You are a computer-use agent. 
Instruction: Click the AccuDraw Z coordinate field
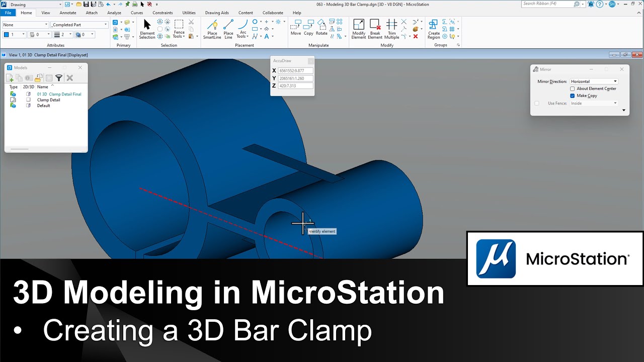click(295, 86)
